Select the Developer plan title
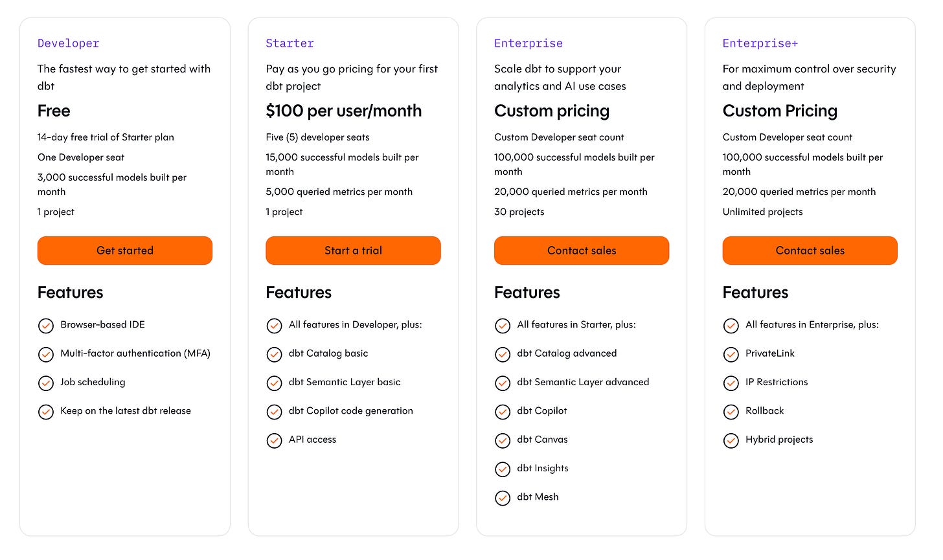 point(68,43)
